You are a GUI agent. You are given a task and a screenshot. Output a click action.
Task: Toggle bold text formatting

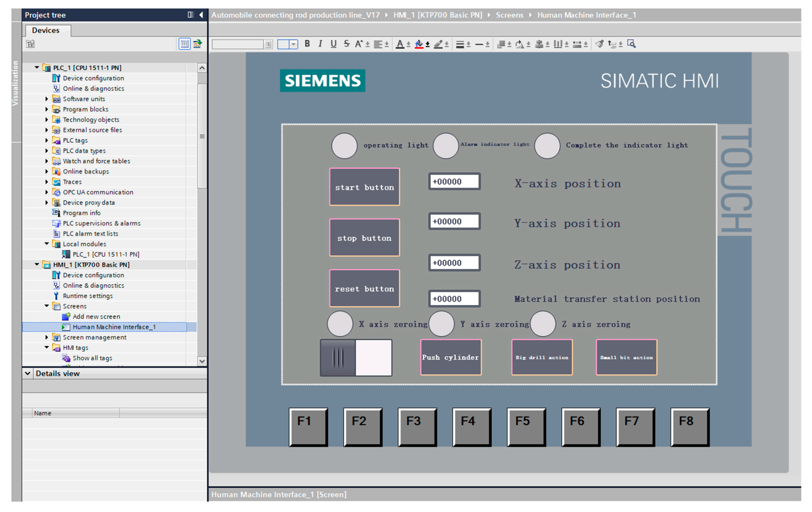pyautogui.click(x=307, y=44)
